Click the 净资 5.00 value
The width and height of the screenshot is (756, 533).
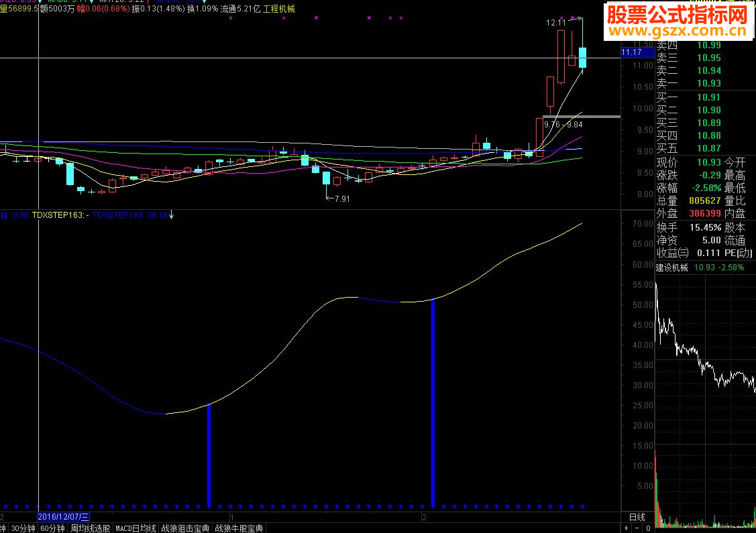712,240
